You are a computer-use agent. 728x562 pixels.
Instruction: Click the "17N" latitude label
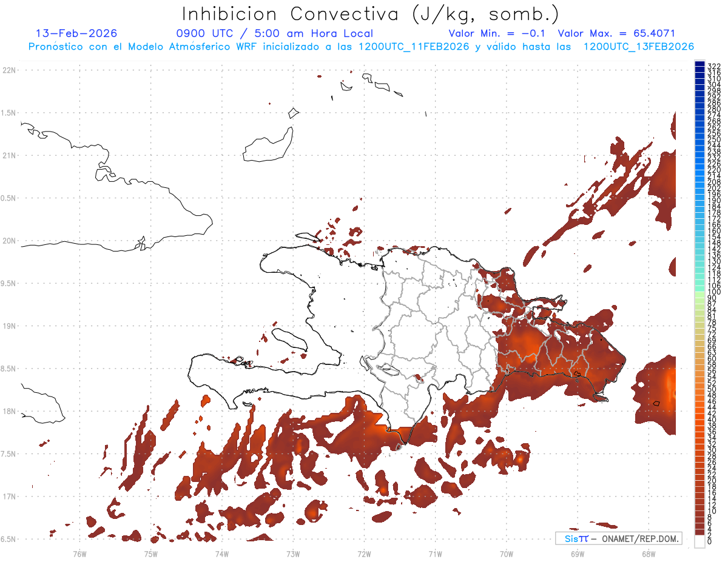click(x=9, y=497)
